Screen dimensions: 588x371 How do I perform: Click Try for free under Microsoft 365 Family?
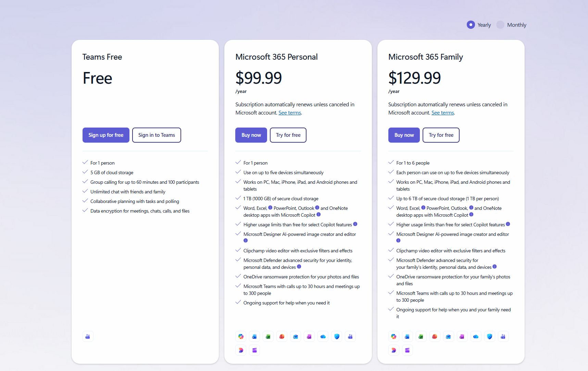pos(441,135)
